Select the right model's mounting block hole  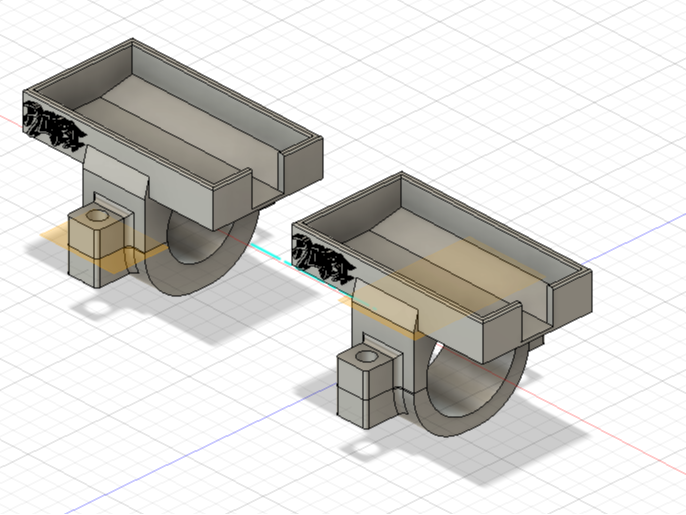366,356
